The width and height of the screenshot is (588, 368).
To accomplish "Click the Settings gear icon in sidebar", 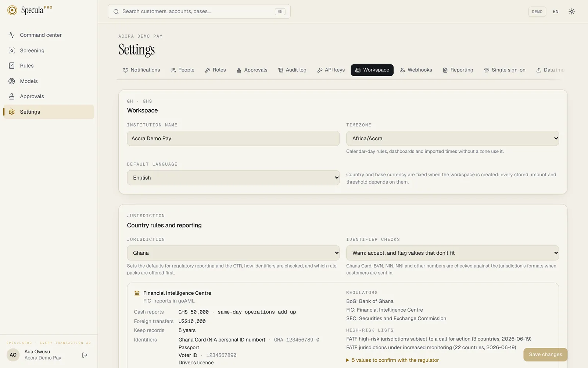I will coord(12,112).
